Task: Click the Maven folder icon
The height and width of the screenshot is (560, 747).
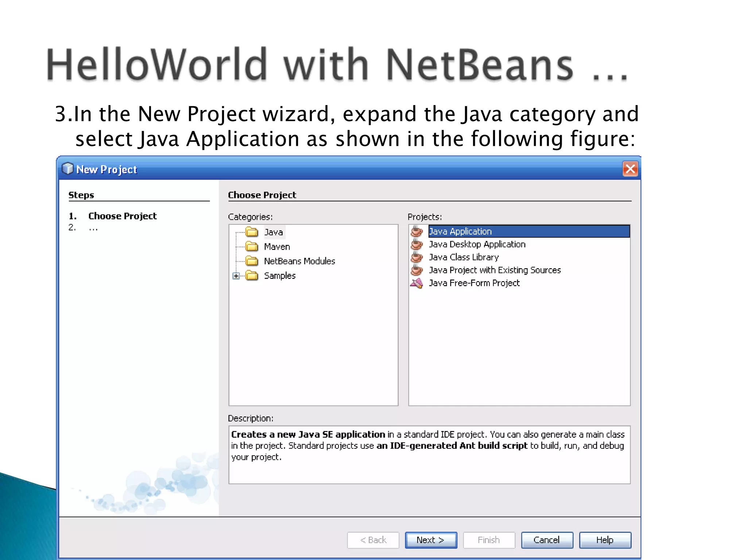Action: point(252,246)
